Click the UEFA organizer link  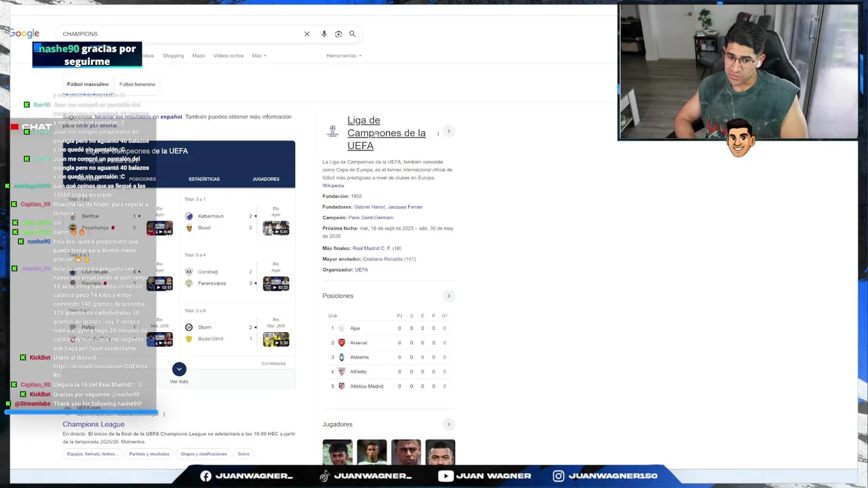pyautogui.click(x=361, y=270)
